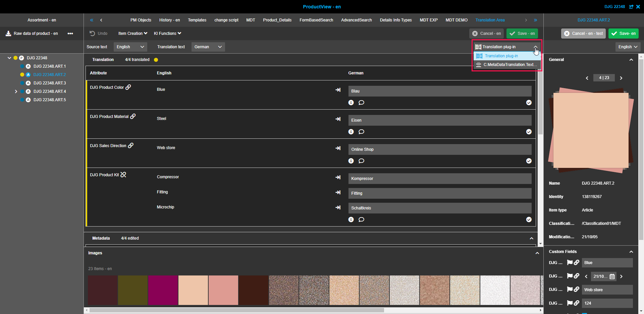This screenshot has width=644, height=314.
Task: Open info icon under Blau translation
Action: coord(351,103)
